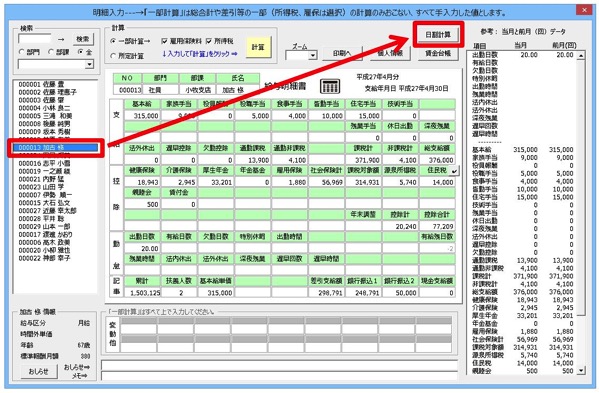Click the yellow 計算 button

258,47
